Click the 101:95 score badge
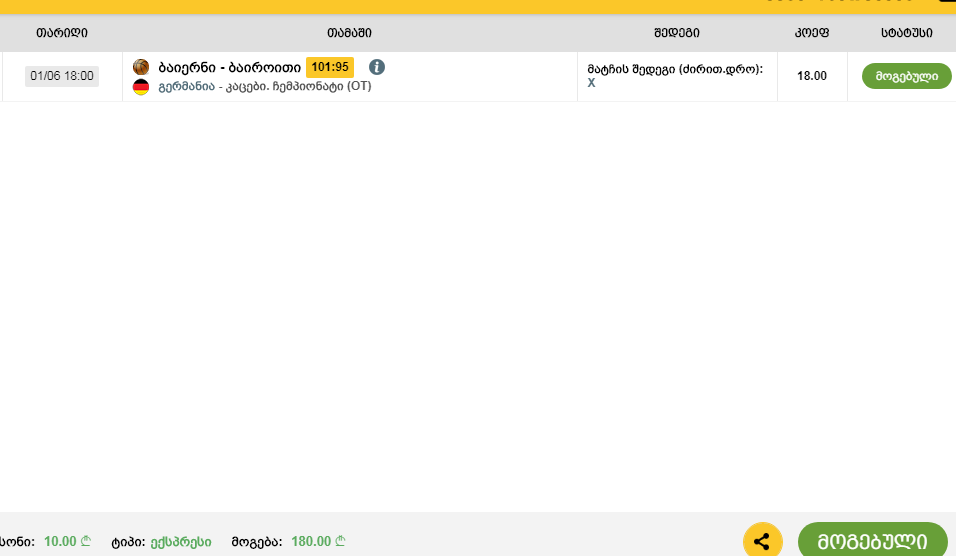Screen dimensions: 956x556 pyautogui.click(x=330, y=67)
